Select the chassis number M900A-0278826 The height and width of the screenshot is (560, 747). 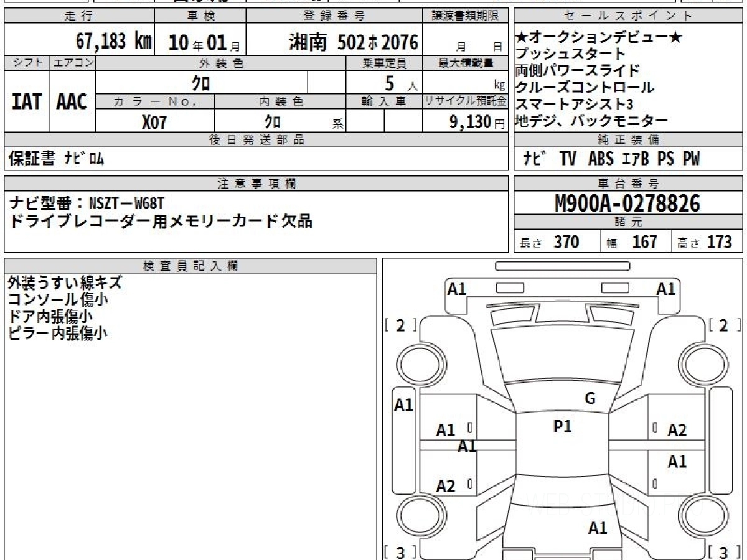(627, 203)
